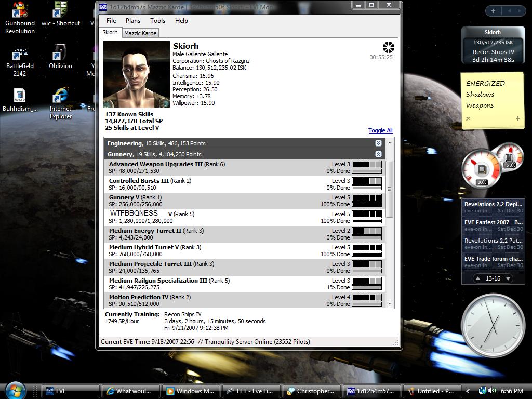
Task: Open the Tools menu
Action: click(157, 21)
